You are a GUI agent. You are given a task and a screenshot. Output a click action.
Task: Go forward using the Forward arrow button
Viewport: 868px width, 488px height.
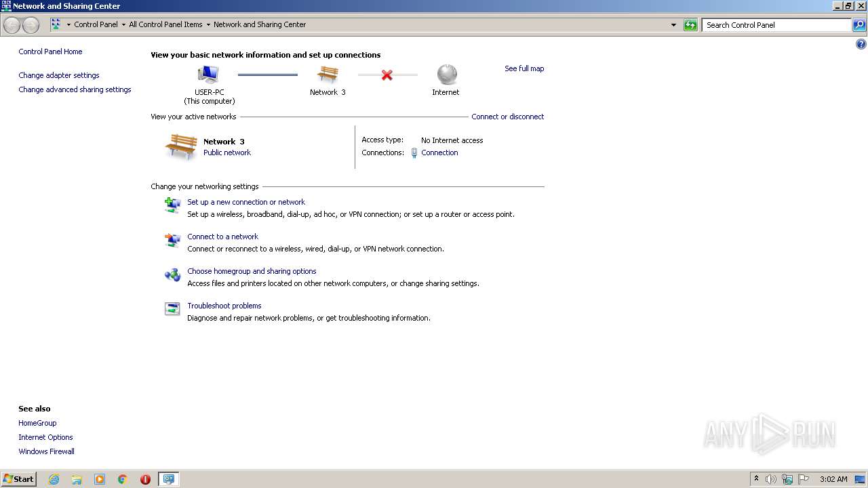(31, 25)
